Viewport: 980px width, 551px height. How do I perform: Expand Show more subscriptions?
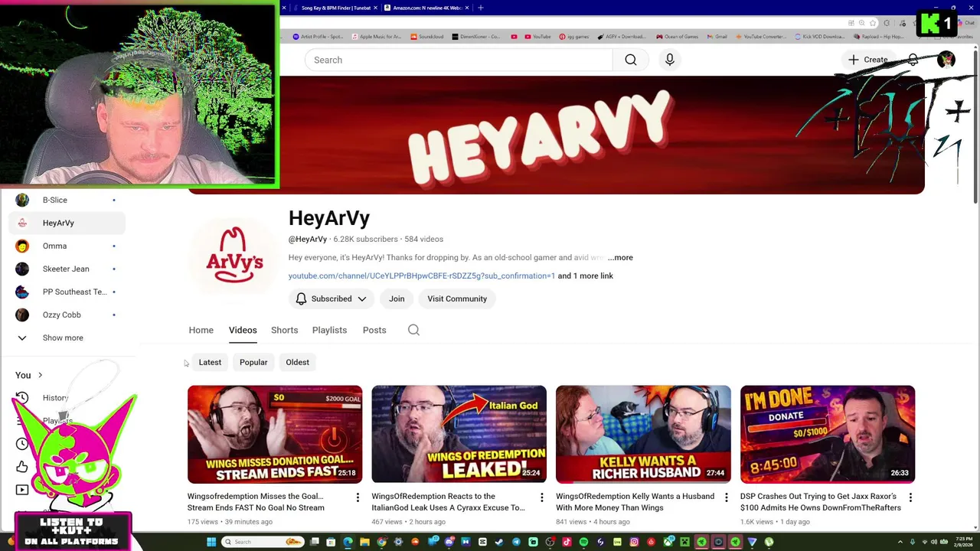tap(63, 337)
